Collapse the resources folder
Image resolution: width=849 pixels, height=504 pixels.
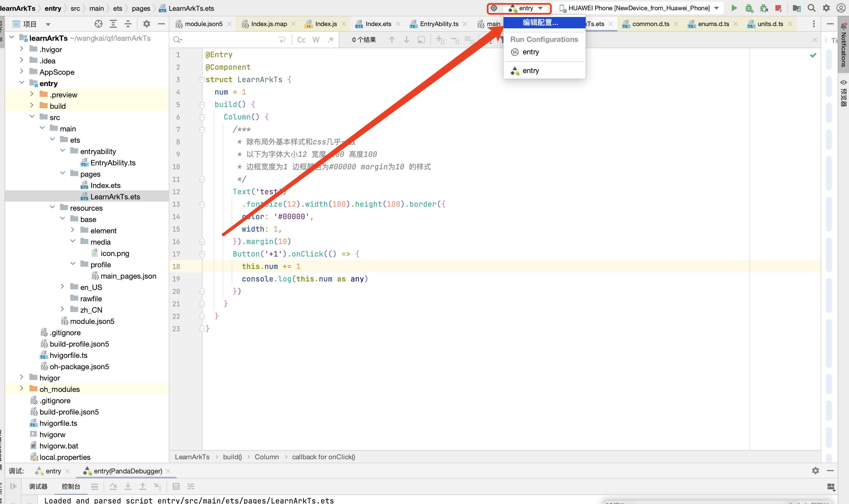(x=53, y=208)
